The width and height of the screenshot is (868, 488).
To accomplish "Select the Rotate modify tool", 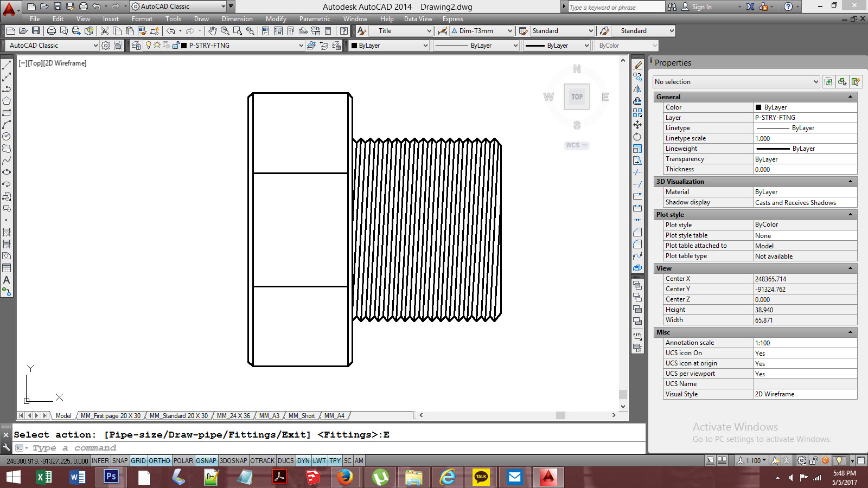I will point(637,137).
